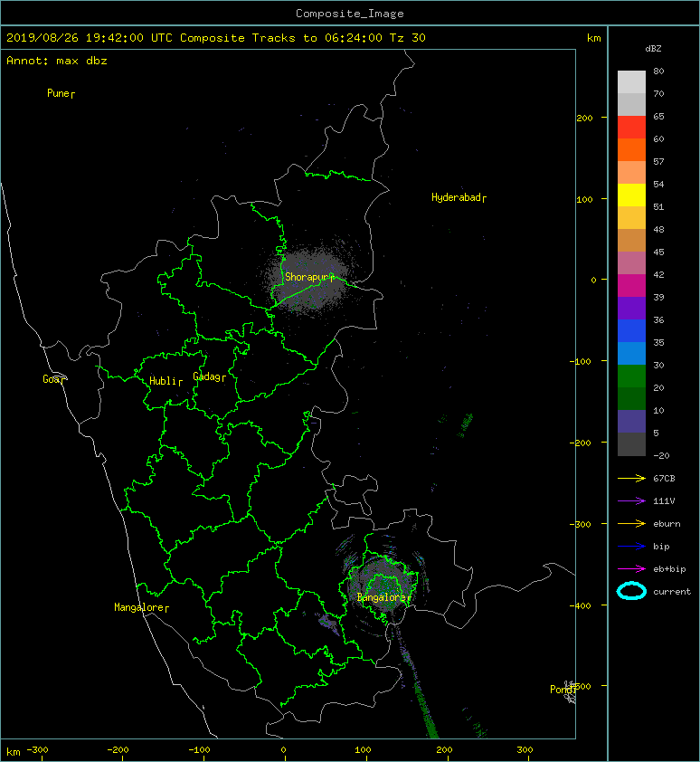
Task: Select the gray 70 dBZ color swatch
Action: point(631,104)
